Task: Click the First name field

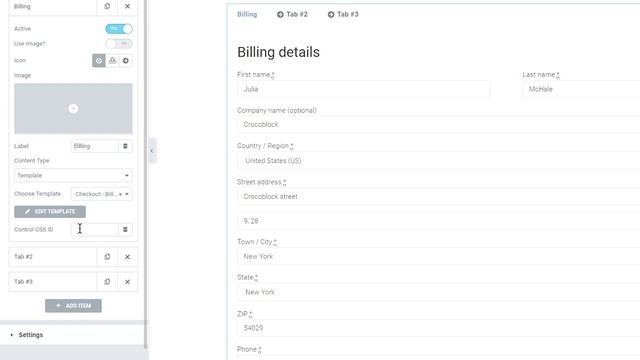Action: [363, 89]
